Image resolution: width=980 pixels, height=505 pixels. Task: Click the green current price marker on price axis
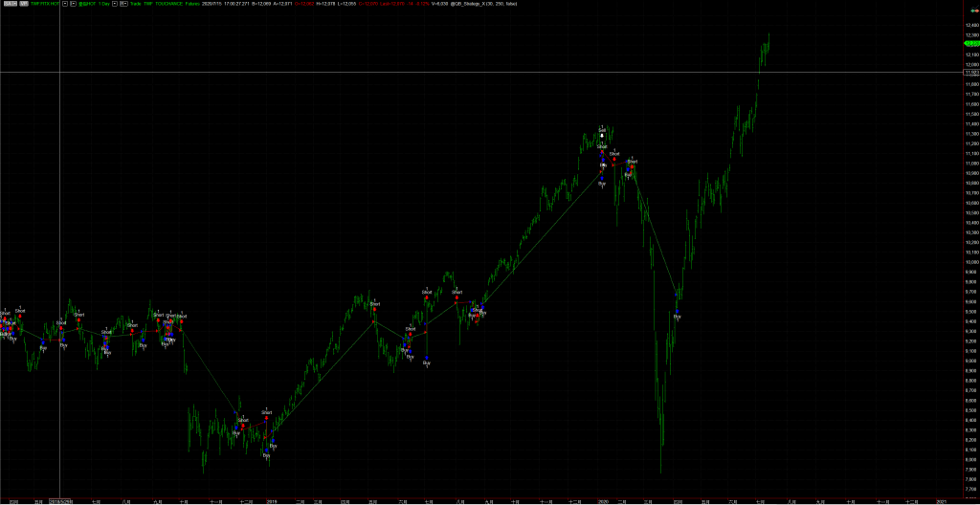coord(970,44)
